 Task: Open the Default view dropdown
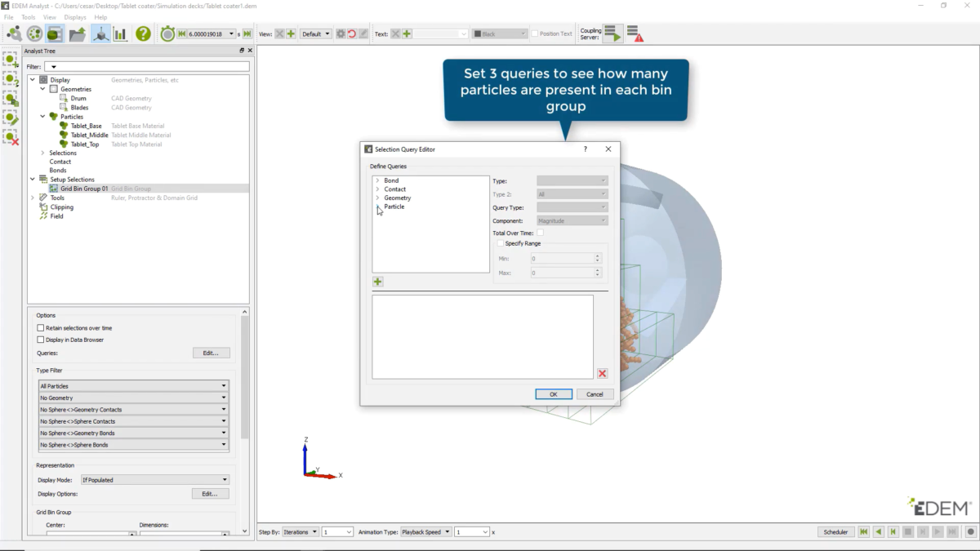(316, 34)
